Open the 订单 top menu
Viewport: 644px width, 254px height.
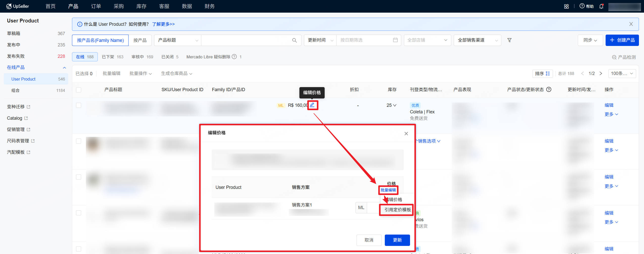click(96, 6)
